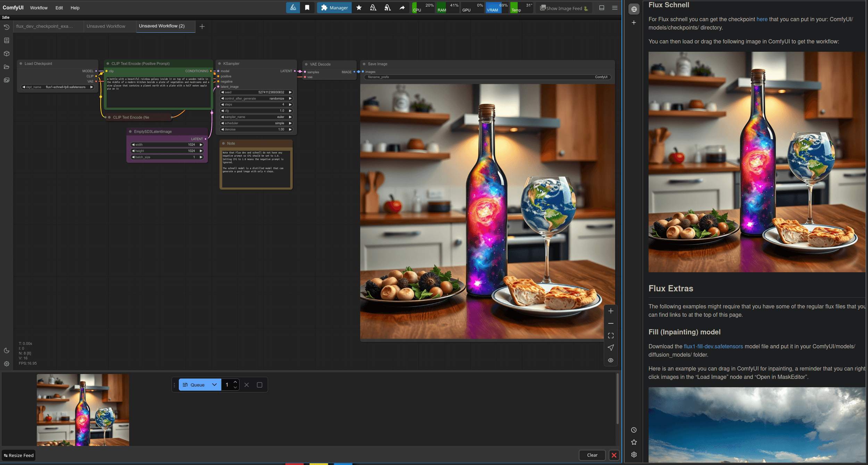Viewport: 868px width, 465px height.
Task: Open the gear icon in right sidebar
Action: click(634, 455)
